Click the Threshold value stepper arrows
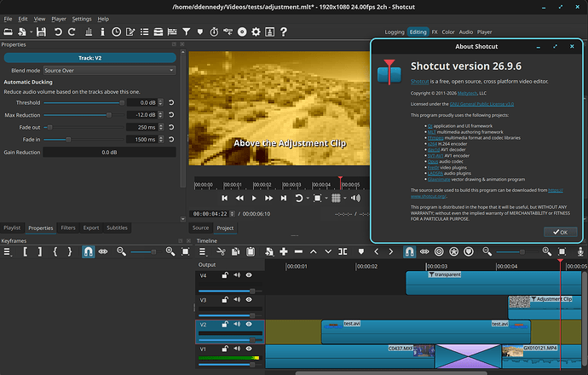 [160, 102]
